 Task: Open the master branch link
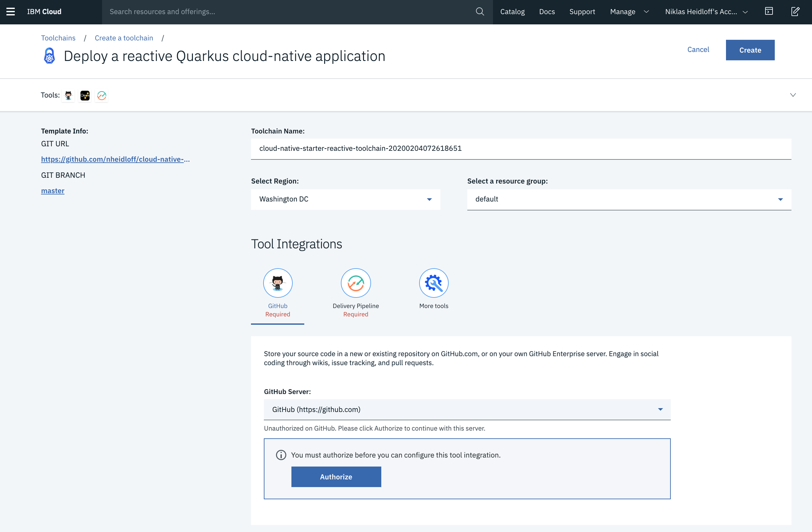[x=53, y=191]
